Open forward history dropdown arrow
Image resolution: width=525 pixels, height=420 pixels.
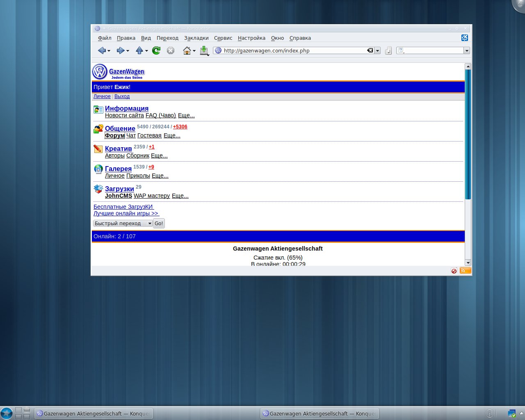coord(128,51)
